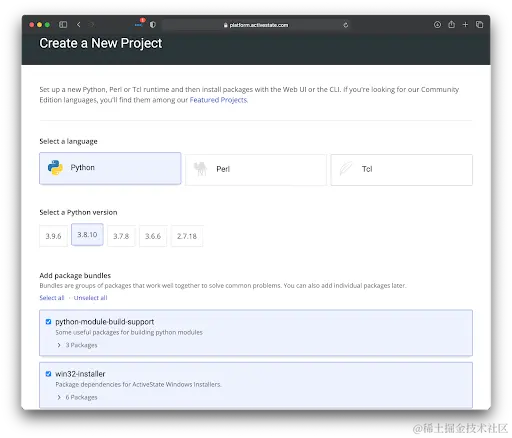Show tab overview icon
Image resolution: width=512 pixels, height=438 pixels.
pos(479,25)
